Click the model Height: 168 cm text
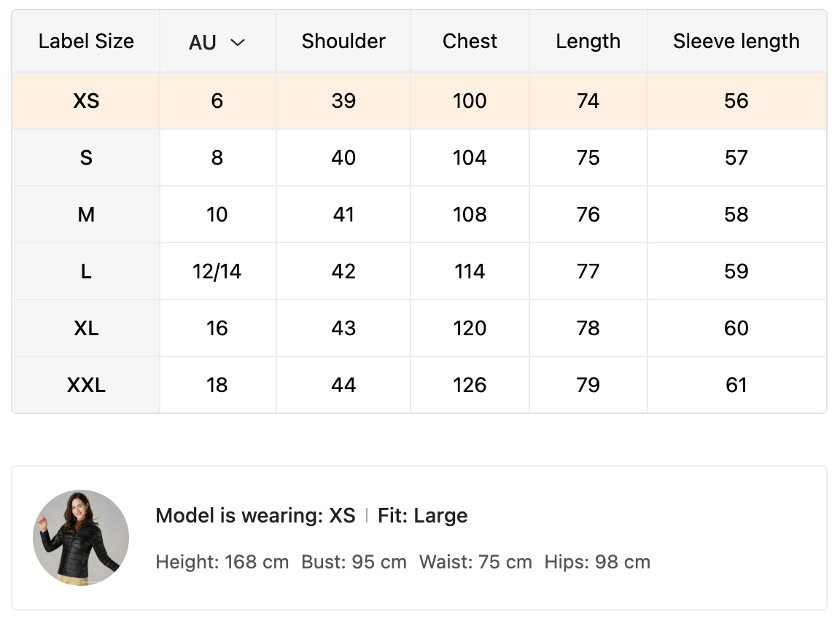The width and height of the screenshot is (840, 634). pyautogui.click(x=222, y=562)
